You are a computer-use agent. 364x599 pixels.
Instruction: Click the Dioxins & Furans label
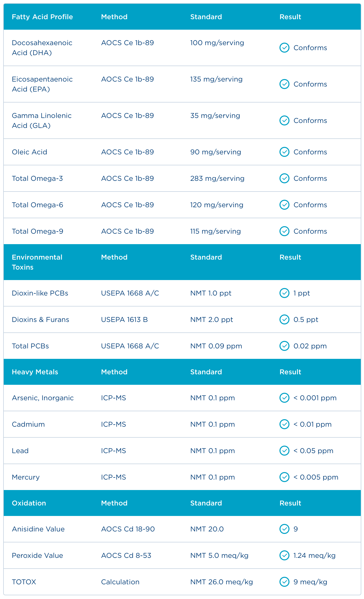coord(40,319)
